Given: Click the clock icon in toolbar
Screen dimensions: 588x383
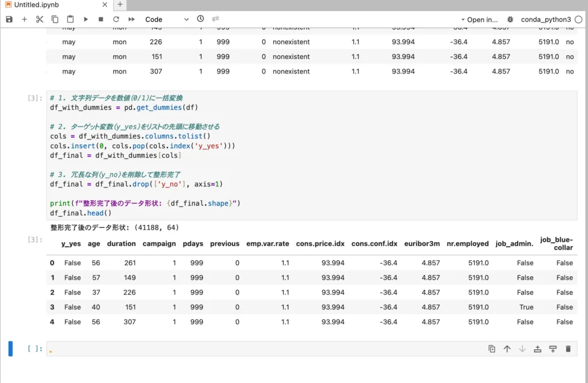Looking at the screenshot, I should click(200, 19).
